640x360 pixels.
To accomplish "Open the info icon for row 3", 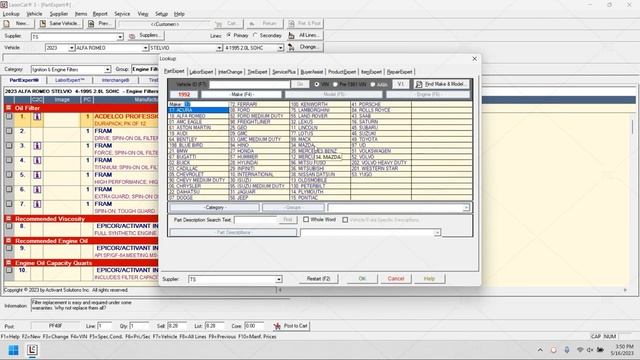I will [37, 146].
